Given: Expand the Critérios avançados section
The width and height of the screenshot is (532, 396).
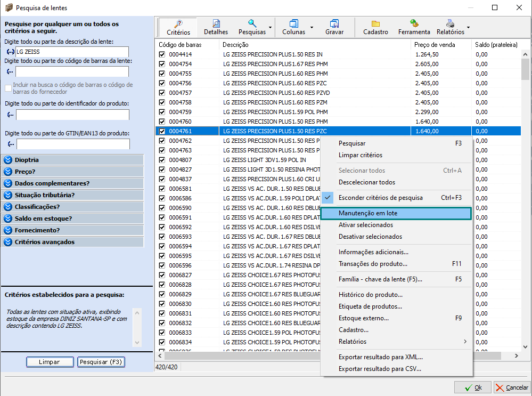Looking at the screenshot, I should tap(72, 242).
